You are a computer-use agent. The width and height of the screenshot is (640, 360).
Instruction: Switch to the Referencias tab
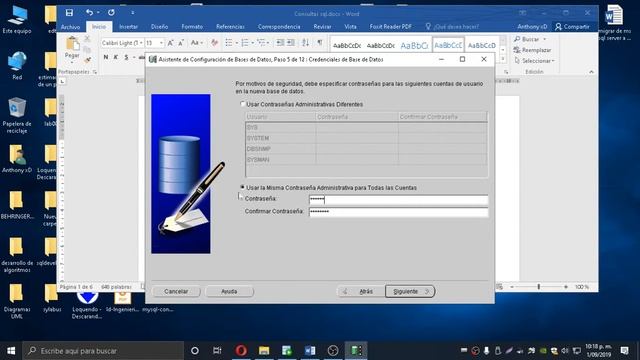230,27
